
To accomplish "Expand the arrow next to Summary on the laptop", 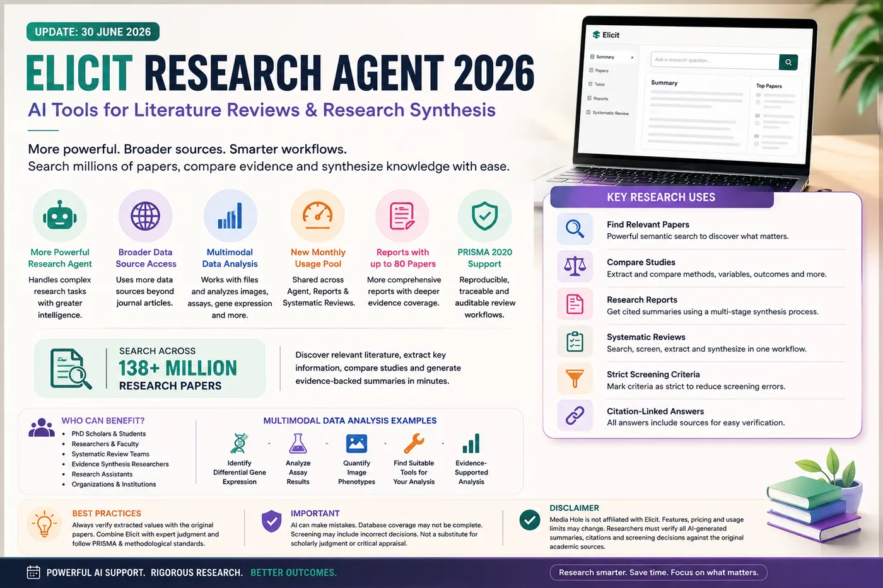I will point(632,57).
